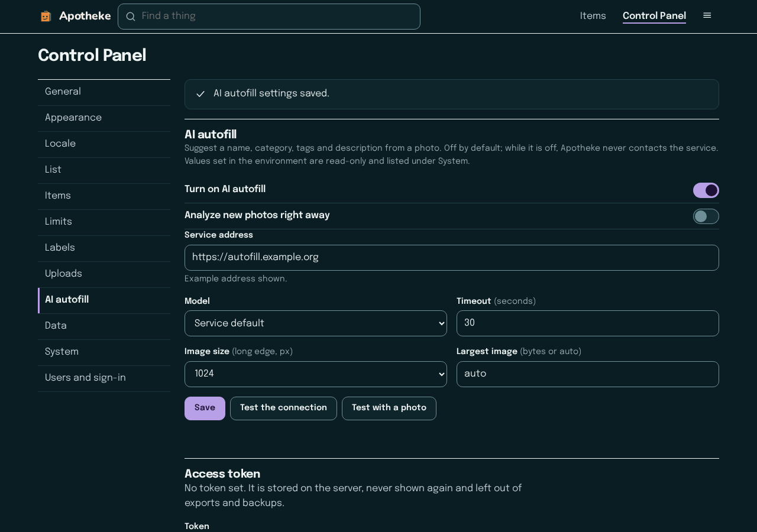The width and height of the screenshot is (757, 532).
Task: Go to Uploads settings
Action: point(104,274)
